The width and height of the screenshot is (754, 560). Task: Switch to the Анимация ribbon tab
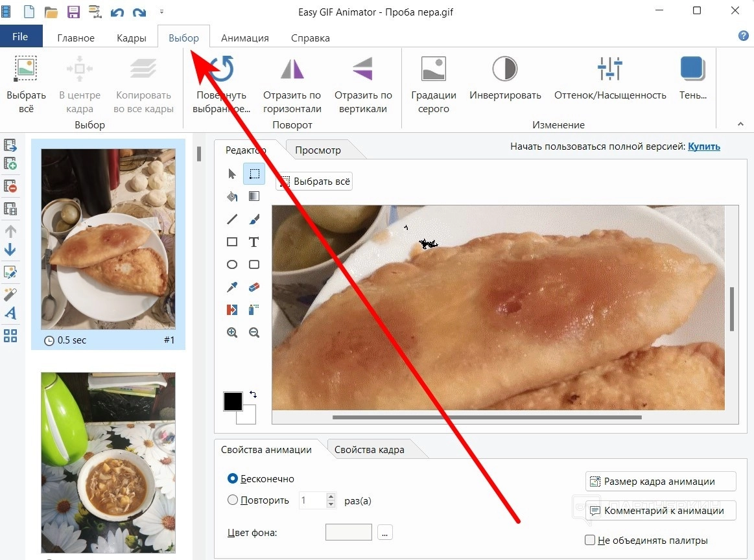[x=245, y=38]
